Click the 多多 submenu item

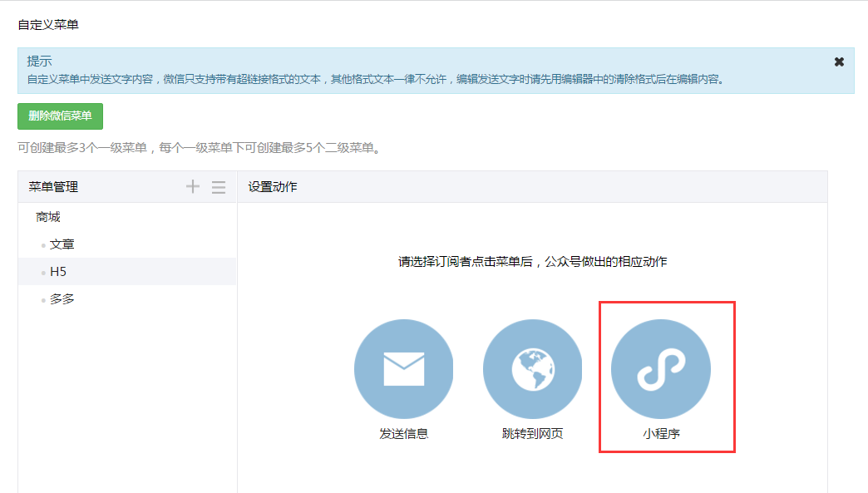pyautogui.click(x=62, y=298)
